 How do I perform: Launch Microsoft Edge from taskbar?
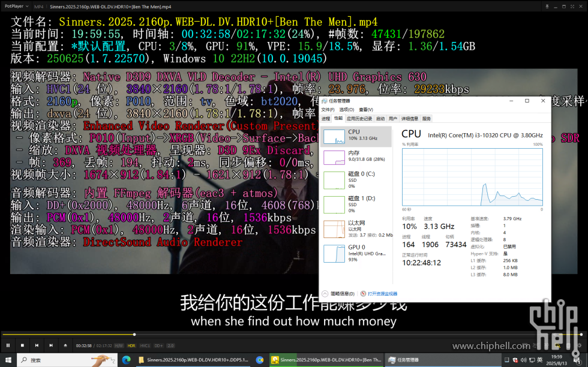click(x=127, y=360)
